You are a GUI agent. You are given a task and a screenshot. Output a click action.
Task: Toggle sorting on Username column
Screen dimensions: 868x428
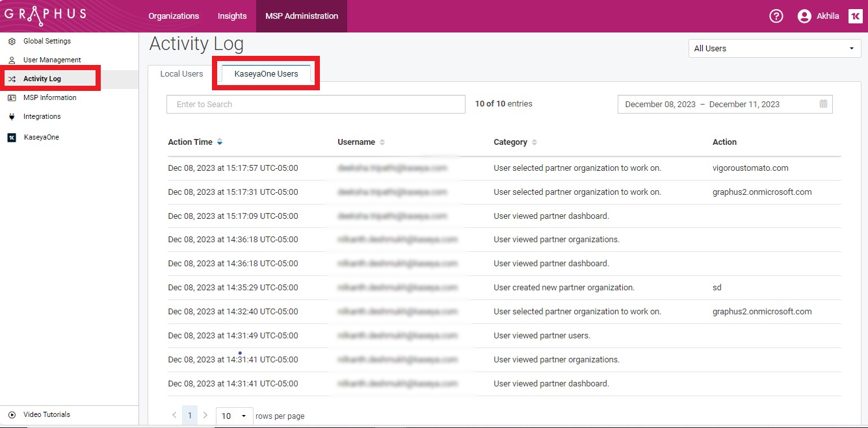382,142
